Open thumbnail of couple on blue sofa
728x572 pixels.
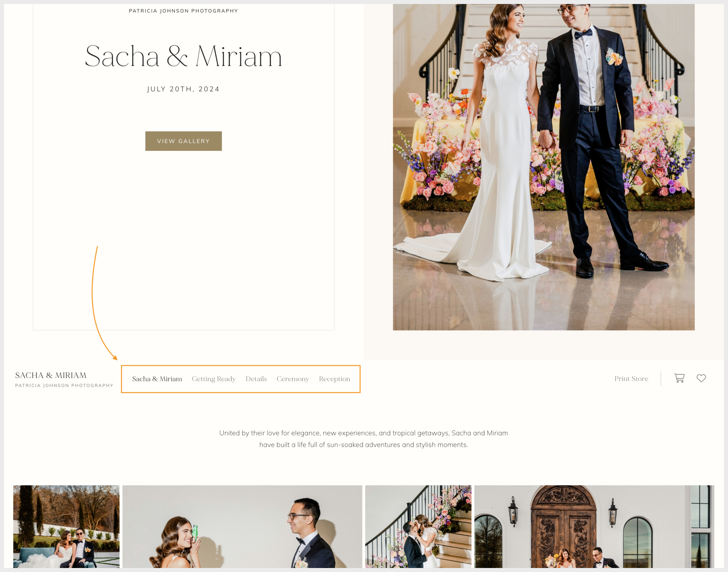[66, 526]
